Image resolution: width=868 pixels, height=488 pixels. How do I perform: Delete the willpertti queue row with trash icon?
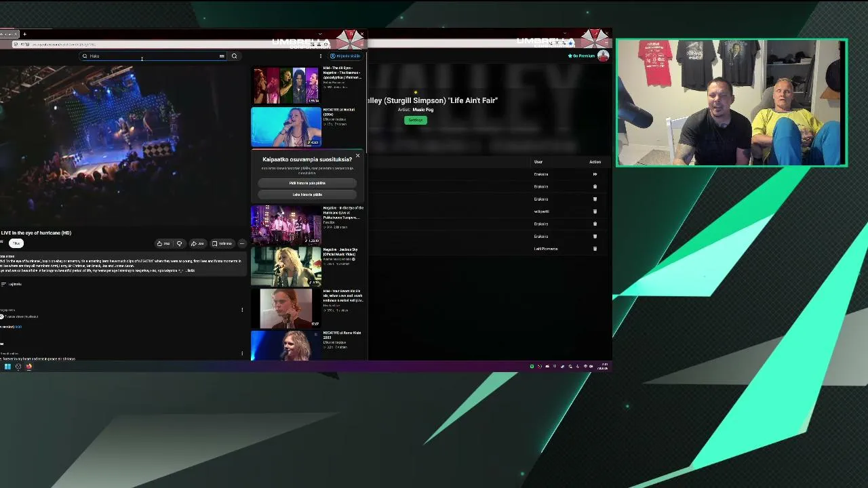[x=595, y=211]
